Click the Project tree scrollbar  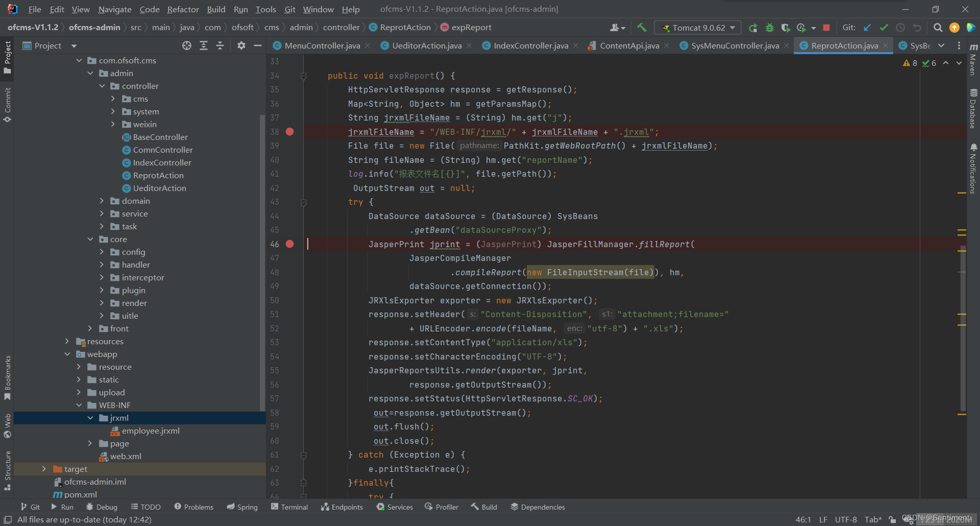[263, 263]
